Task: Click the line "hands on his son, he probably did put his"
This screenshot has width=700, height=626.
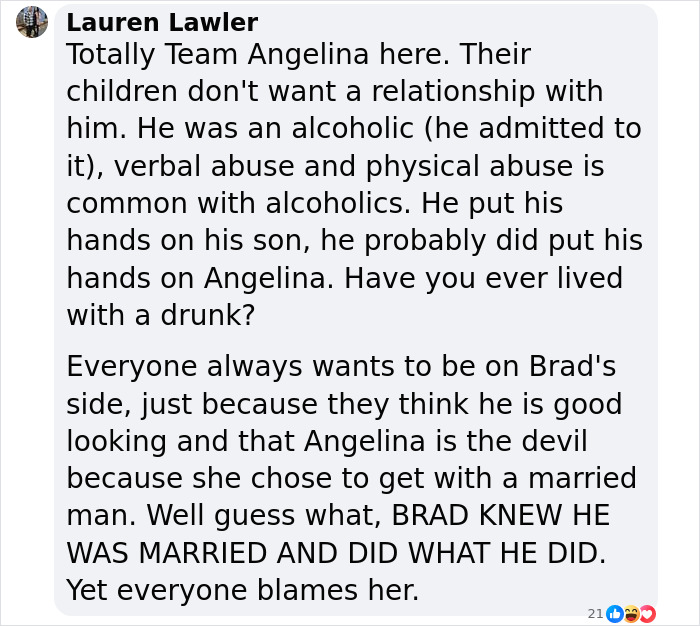Action: [355, 241]
